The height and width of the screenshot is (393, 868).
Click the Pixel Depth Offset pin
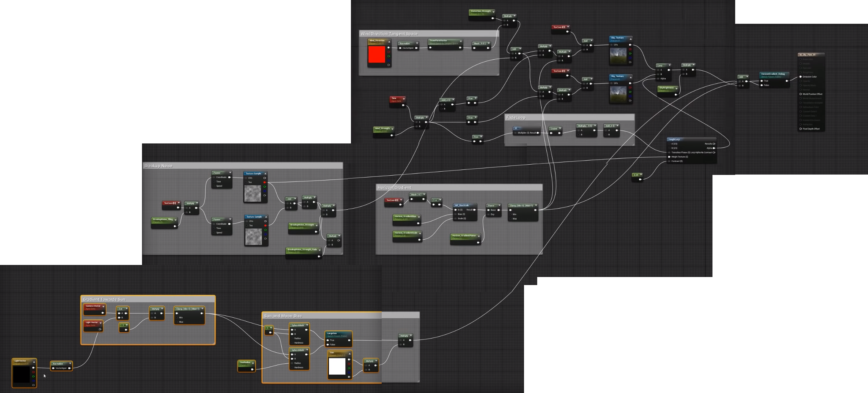pyautogui.click(x=801, y=129)
